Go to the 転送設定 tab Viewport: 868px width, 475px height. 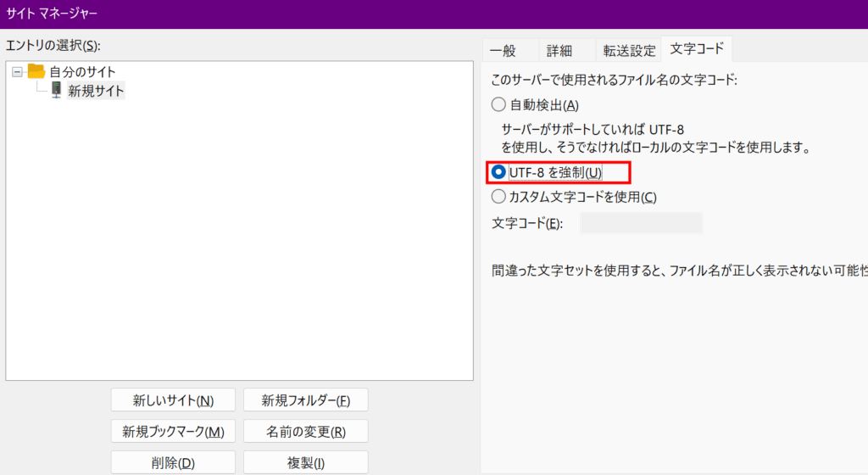pyautogui.click(x=629, y=50)
